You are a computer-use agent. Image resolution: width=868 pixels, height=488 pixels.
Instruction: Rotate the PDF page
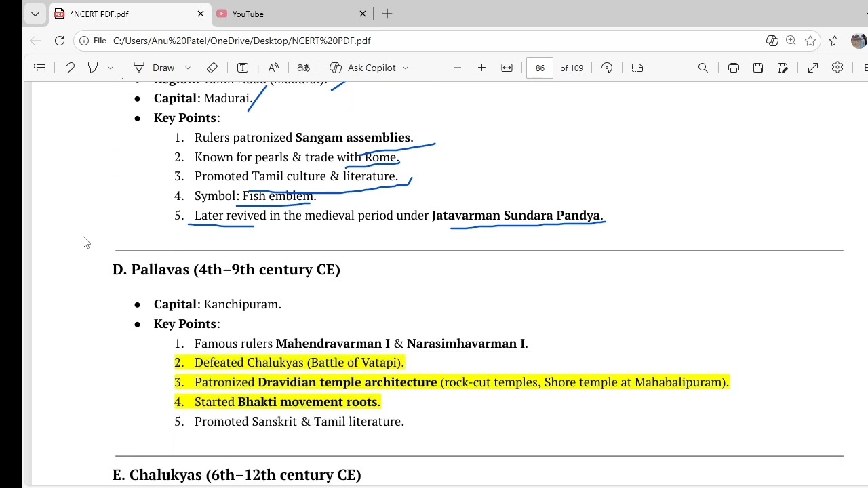pos(607,68)
